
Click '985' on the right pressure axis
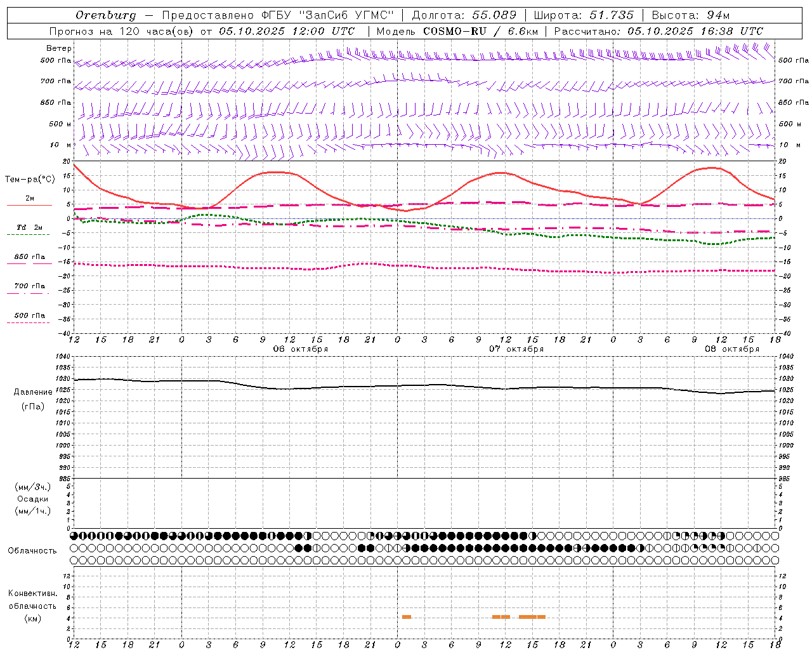click(x=785, y=478)
